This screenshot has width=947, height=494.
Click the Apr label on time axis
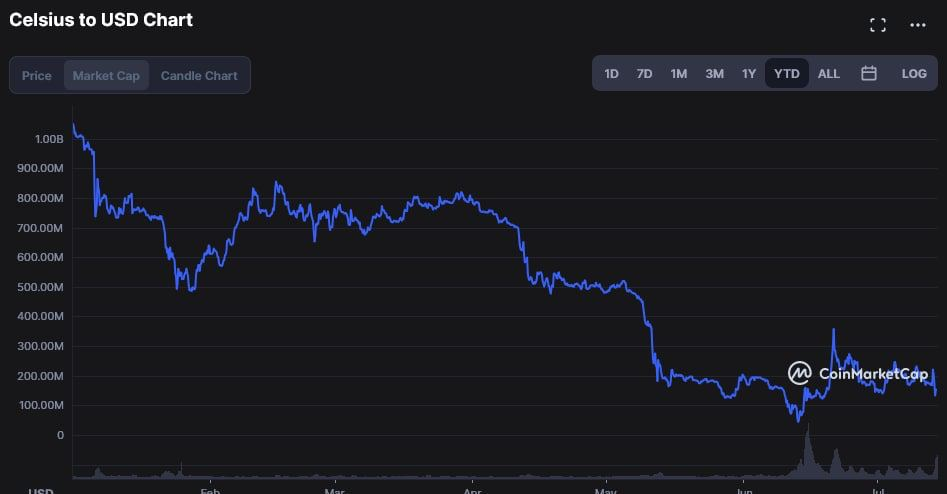(x=472, y=490)
